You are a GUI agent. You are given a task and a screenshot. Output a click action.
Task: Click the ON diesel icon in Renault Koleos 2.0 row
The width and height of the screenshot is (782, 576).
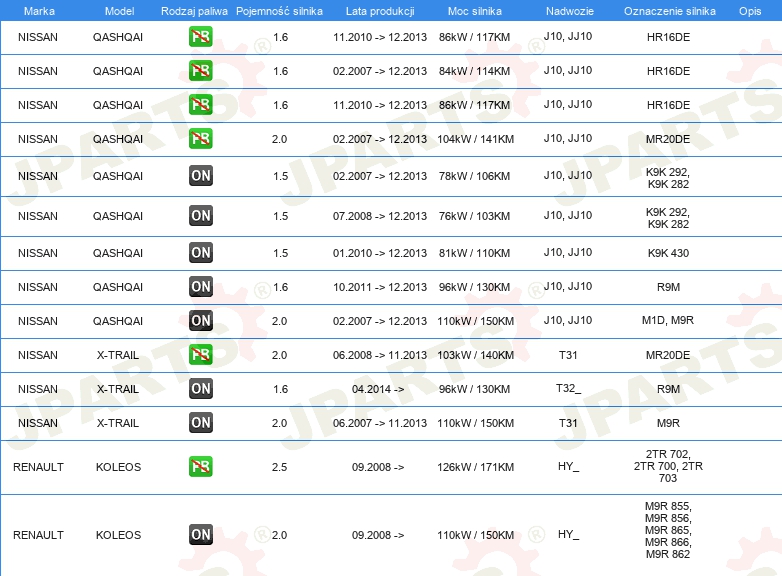tap(200, 535)
